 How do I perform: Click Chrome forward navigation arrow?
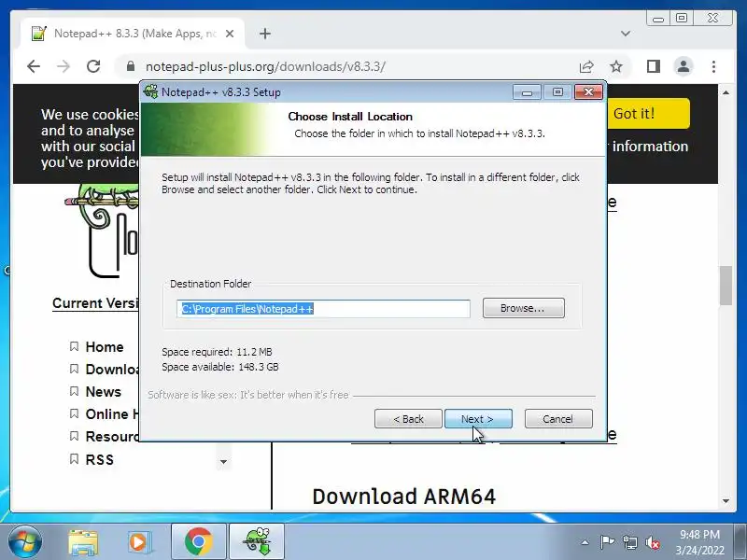tap(63, 66)
